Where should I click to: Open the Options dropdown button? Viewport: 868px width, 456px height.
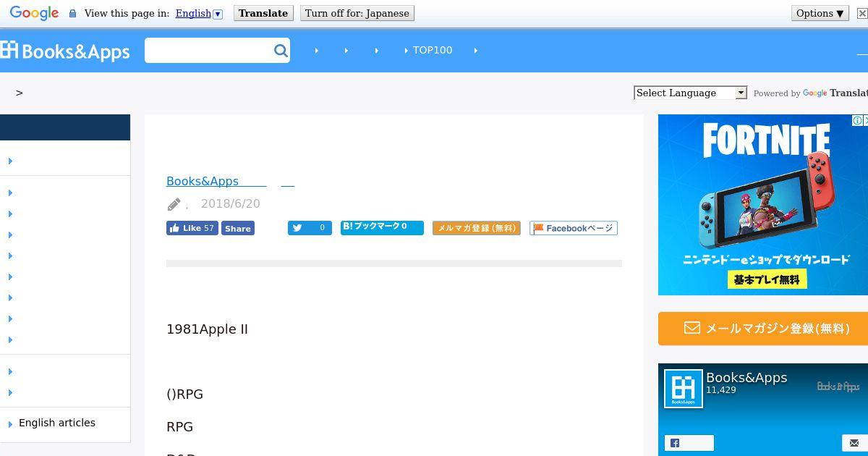tap(820, 13)
